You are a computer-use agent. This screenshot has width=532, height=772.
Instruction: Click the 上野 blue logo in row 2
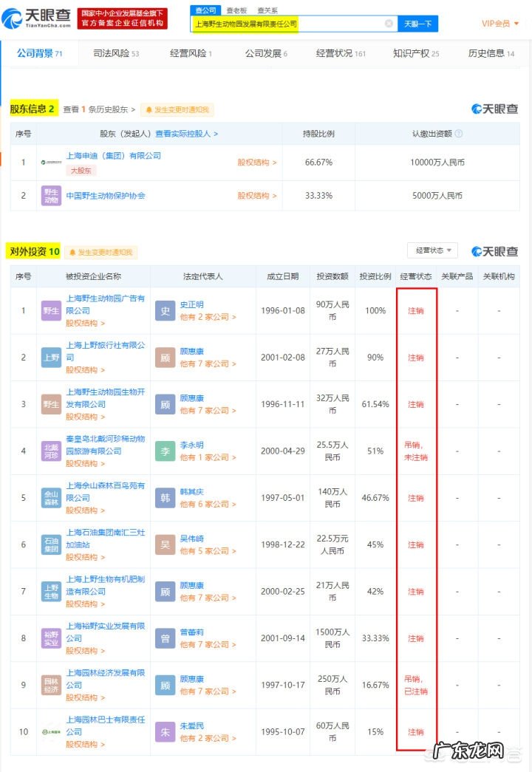51,358
